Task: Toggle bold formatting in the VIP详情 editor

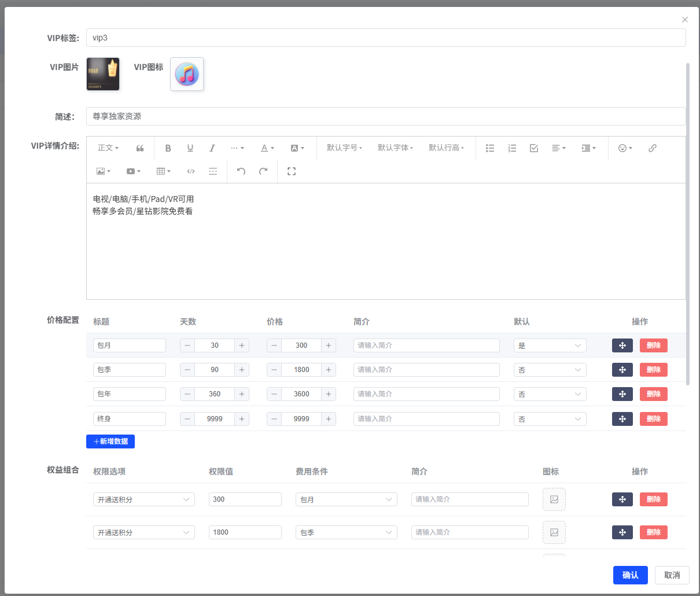Action: (x=168, y=148)
